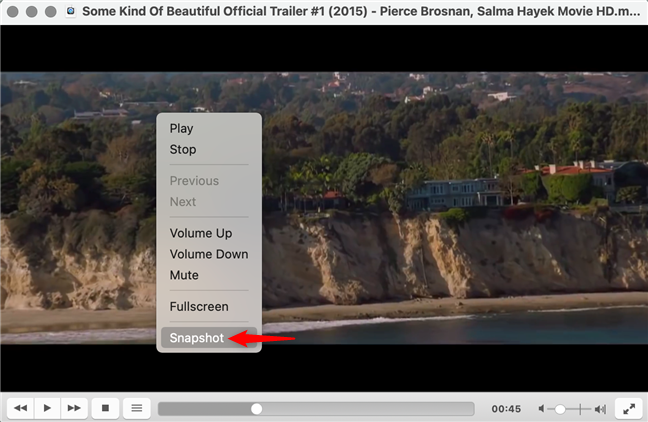Click the volume slider knob
Viewport: 648px width, 422px height.
(x=560, y=409)
